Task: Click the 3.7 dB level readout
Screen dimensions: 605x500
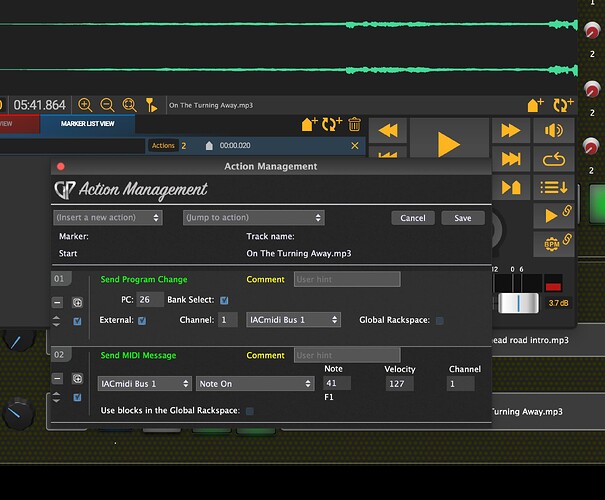Action: click(x=558, y=303)
